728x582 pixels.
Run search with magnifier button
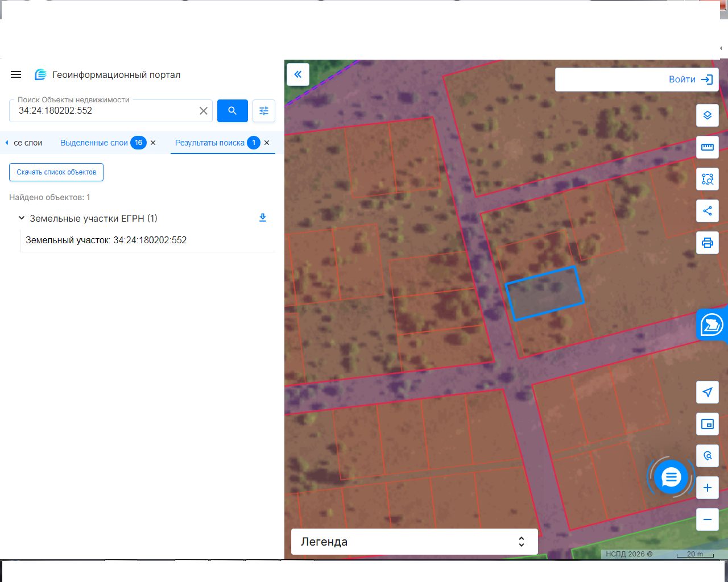(x=233, y=111)
